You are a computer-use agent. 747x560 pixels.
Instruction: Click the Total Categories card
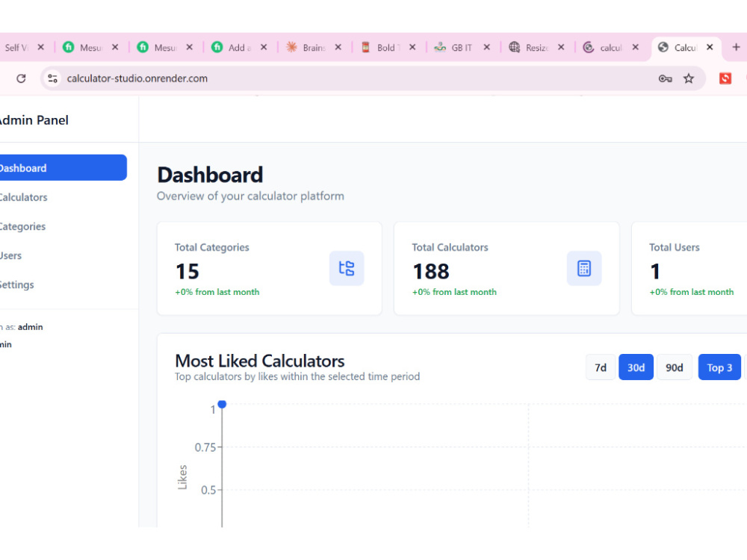click(x=269, y=268)
